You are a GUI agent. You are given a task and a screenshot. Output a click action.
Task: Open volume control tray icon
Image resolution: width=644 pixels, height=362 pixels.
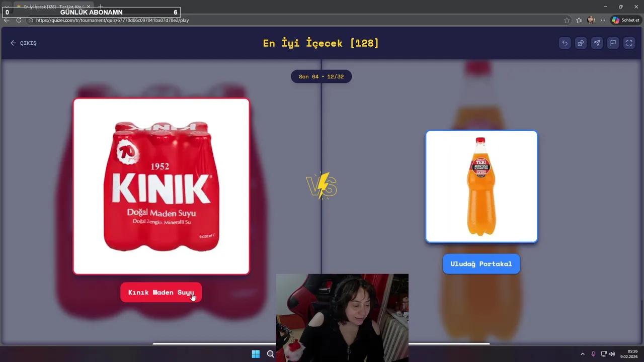(x=612, y=354)
